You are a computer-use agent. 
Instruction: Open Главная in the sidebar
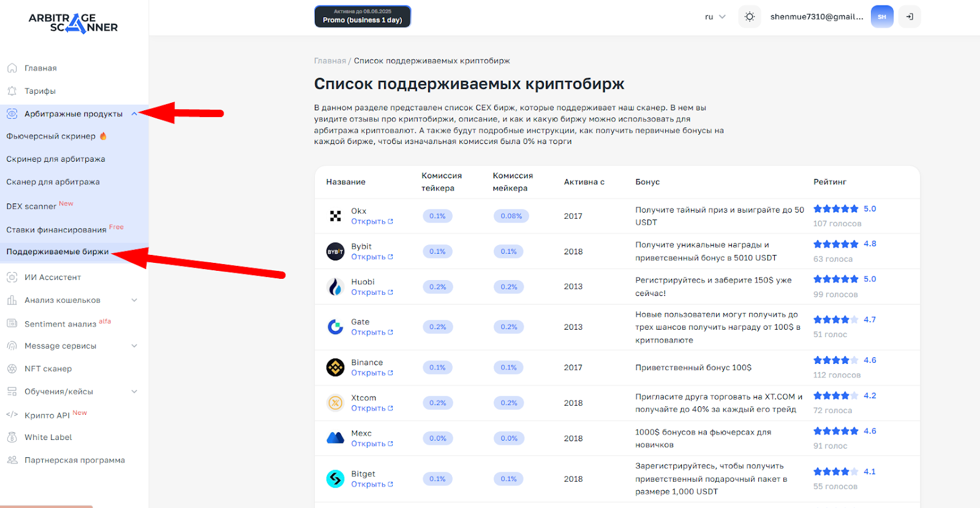[40, 68]
